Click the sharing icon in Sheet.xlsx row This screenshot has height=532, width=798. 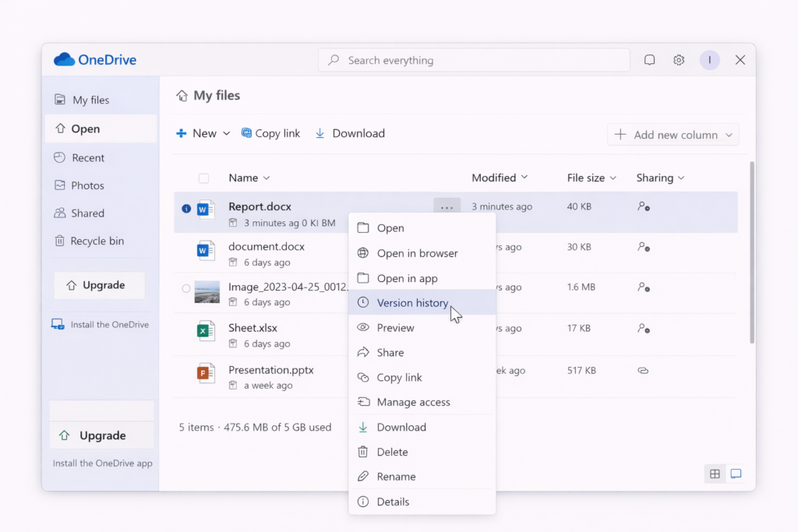tap(643, 329)
